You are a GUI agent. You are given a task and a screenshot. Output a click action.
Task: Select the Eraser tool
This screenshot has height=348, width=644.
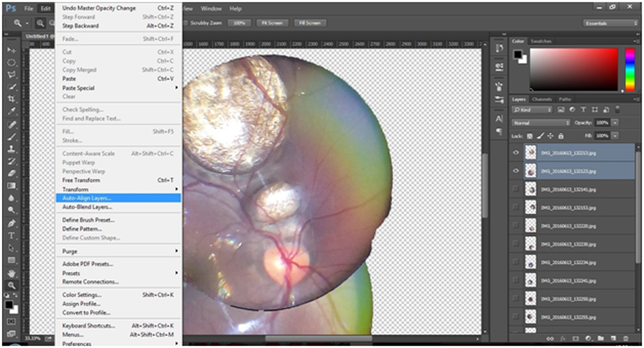coord(11,173)
